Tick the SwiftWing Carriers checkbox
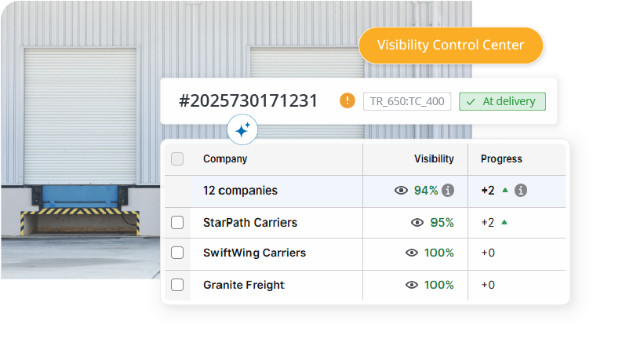The height and width of the screenshot is (346, 644). pos(177,253)
